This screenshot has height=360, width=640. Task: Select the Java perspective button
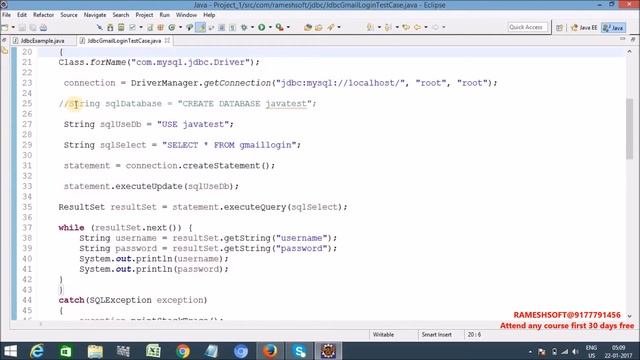pos(613,28)
